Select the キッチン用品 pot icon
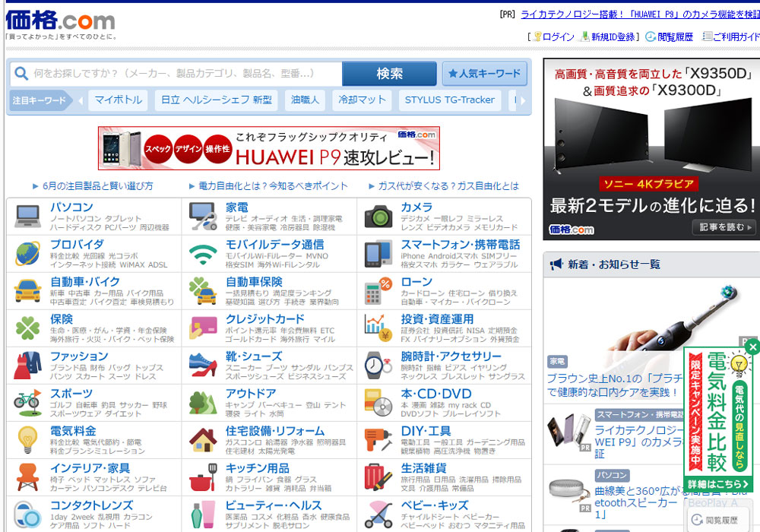 (x=203, y=477)
